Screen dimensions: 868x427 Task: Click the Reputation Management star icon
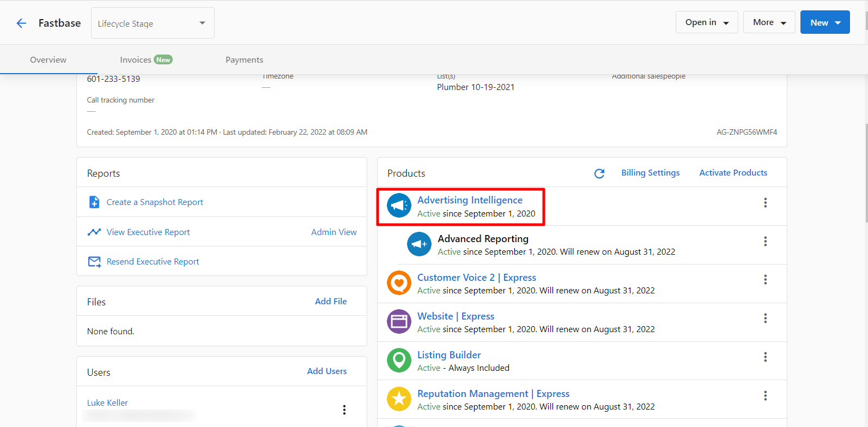coord(399,399)
